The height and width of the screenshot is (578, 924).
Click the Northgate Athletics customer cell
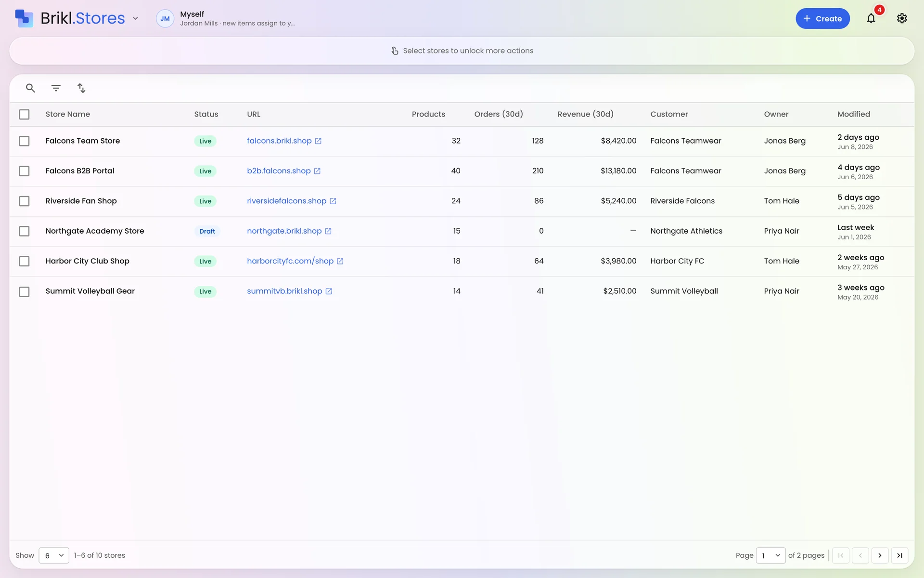686,231
